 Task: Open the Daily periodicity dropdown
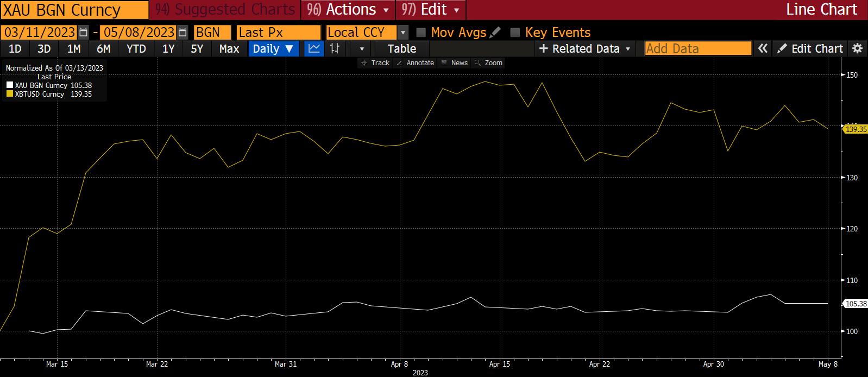[273, 49]
